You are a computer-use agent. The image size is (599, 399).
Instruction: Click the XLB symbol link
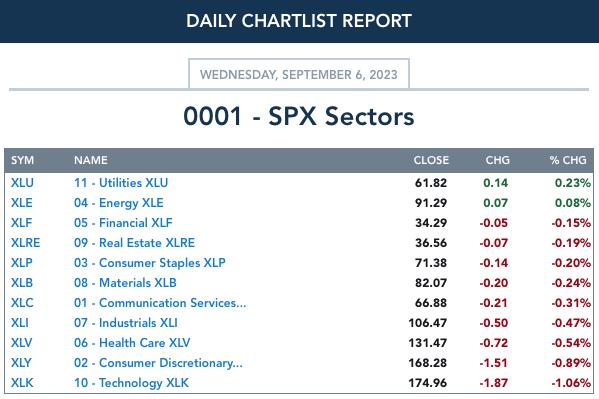22,283
